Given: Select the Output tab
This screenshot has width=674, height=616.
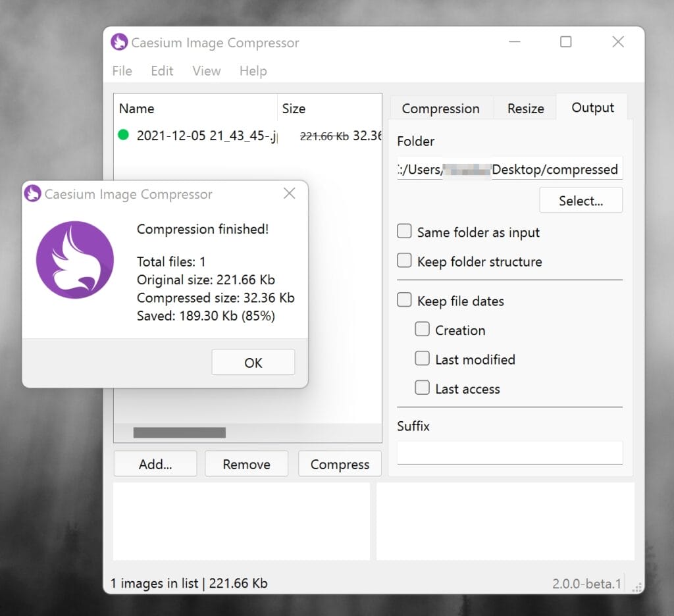Looking at the screenshot, I should pos(592,107).
